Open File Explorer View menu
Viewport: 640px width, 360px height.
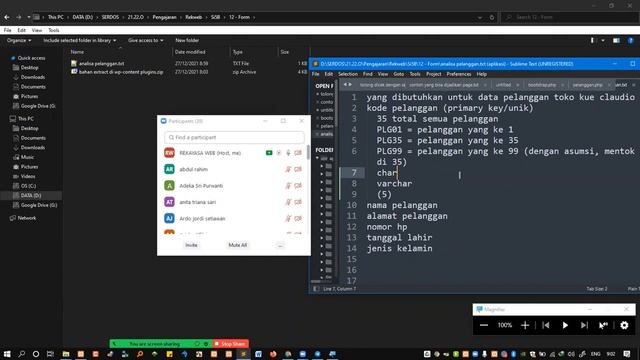37,30
